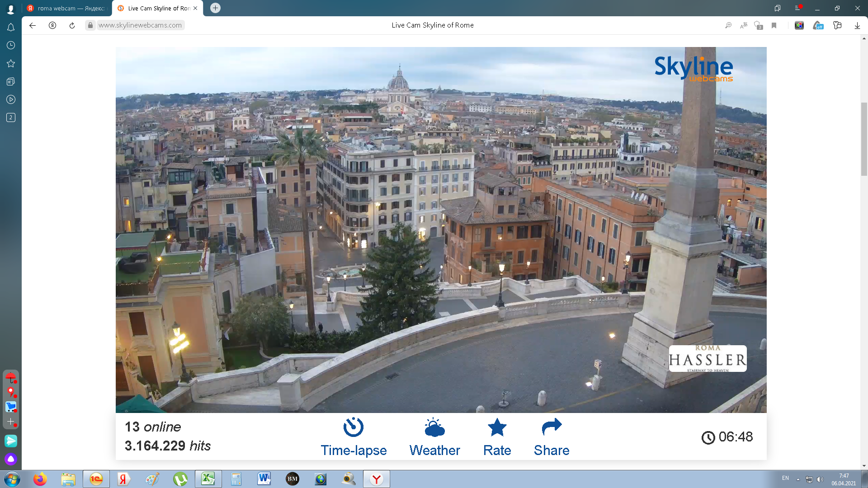Toggle the 'off' extension icon in toolbar
This screenshot has width=868, height=488.
coord(818,25)
